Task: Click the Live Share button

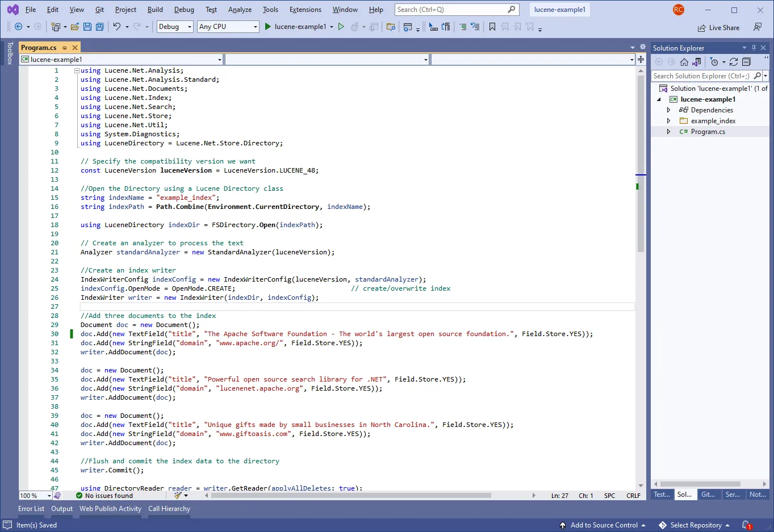Action: point(719,28)
